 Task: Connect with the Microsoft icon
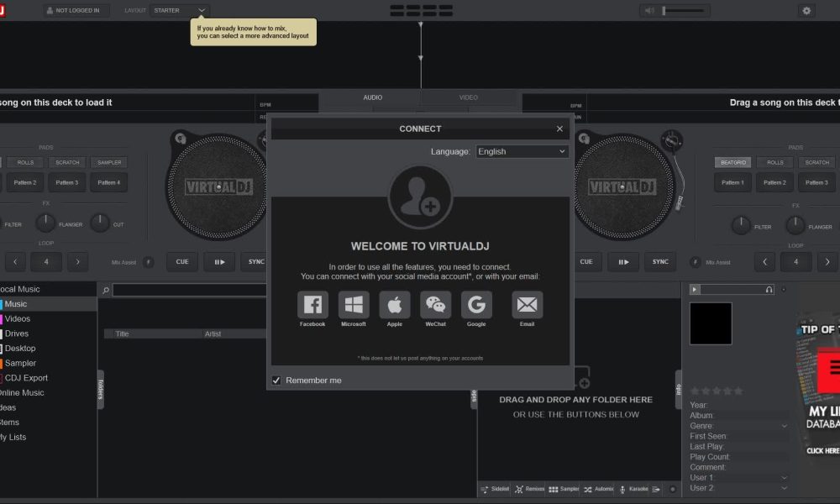354,305
